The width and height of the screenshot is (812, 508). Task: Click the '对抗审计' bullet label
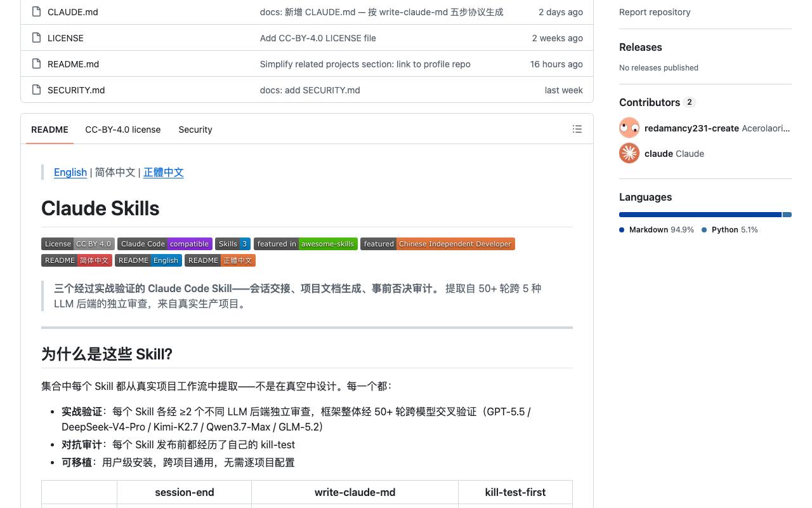pos(82,444)
